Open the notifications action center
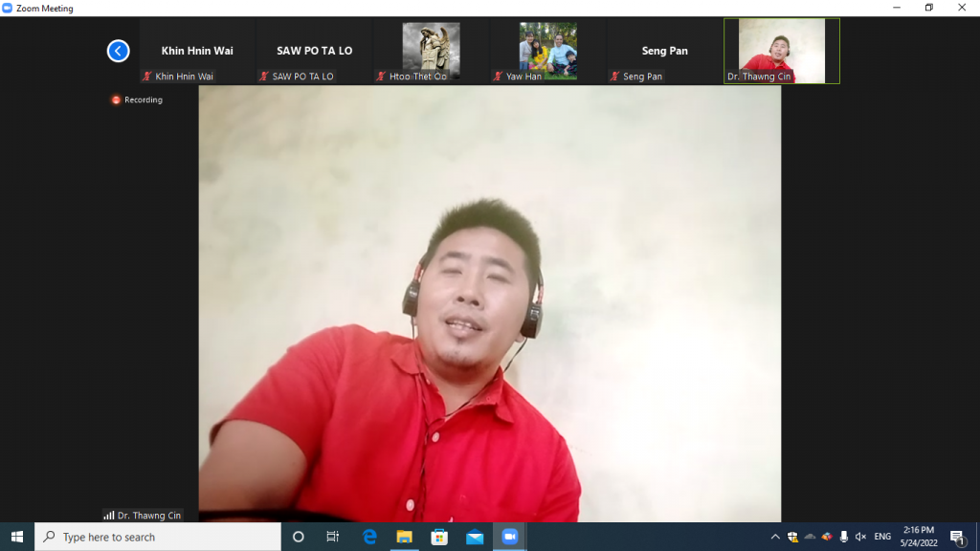Viewport: 980px width, 551px height. (957, 537)
